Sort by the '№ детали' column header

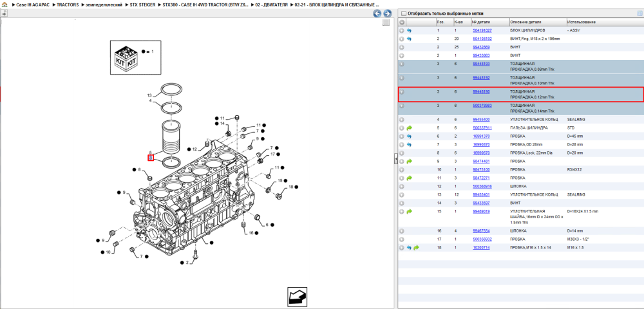coord(490,22)
